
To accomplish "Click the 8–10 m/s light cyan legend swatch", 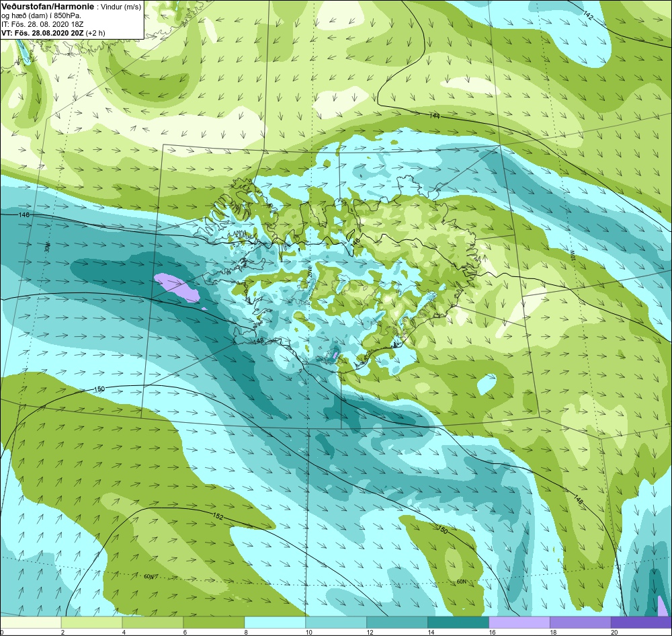I will pyautogui.click(x=275, y=623).
